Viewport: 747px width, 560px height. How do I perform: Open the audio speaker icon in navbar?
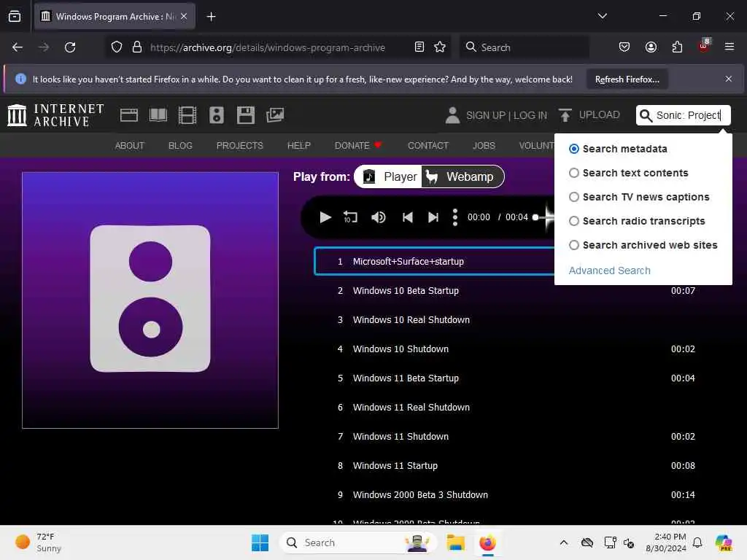click(216, 114)
